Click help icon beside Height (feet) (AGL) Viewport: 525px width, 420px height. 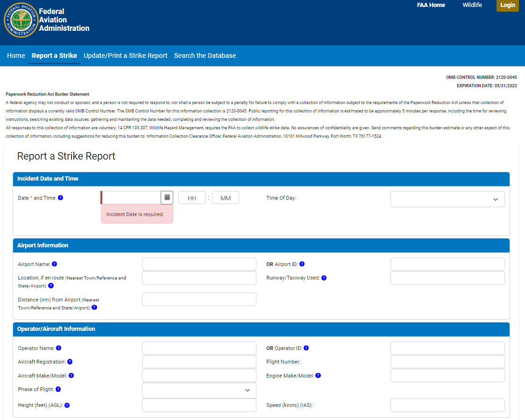[67, 406]
